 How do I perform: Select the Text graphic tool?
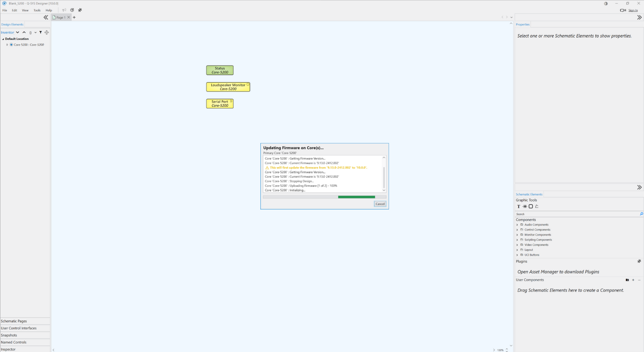pos(519,207)
